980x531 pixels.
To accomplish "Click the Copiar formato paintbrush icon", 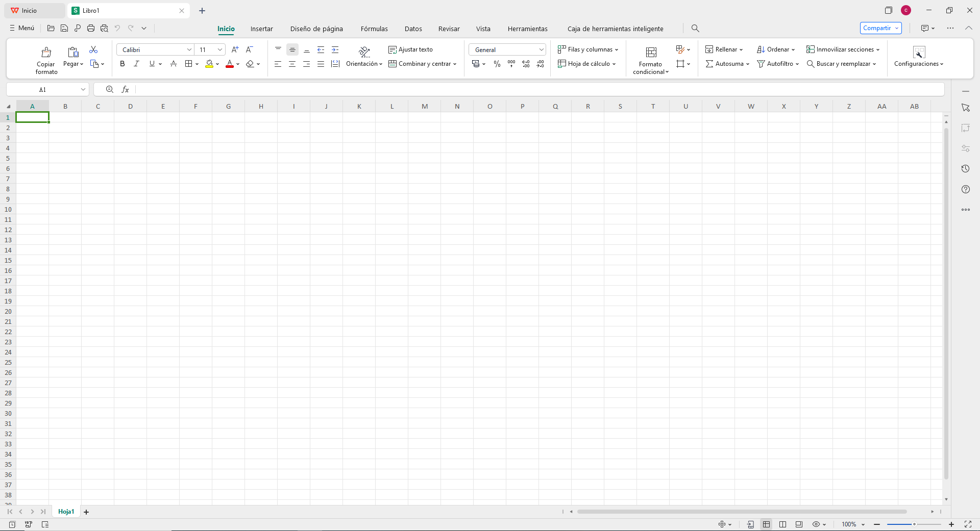I will [x=46, y=53].
